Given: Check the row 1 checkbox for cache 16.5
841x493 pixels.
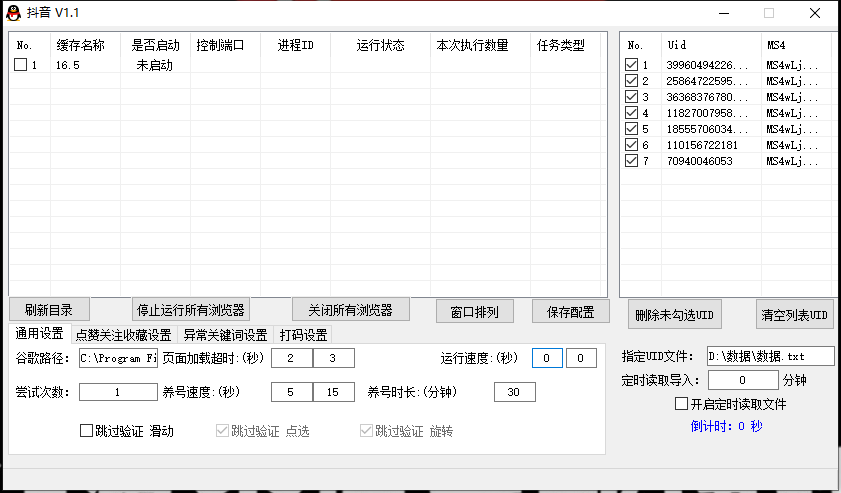Looking at the screenshot, I should [x=20, y=65].
